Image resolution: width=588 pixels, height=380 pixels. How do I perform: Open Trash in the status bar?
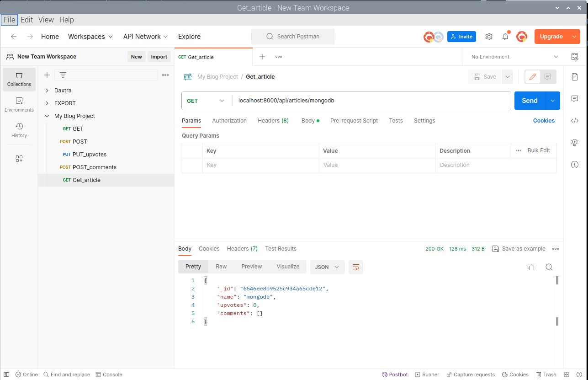(x=546, y=375)
